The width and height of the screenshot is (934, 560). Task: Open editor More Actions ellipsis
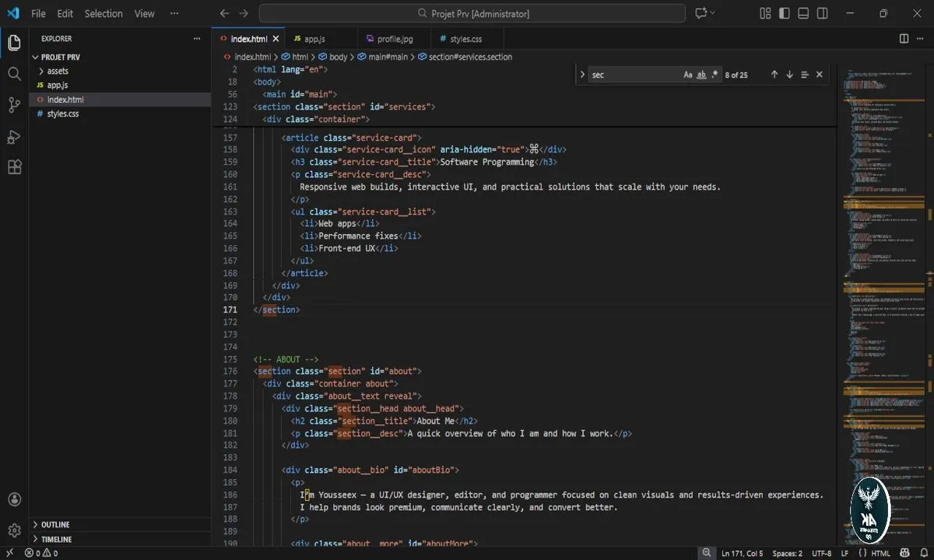[922, 39]
